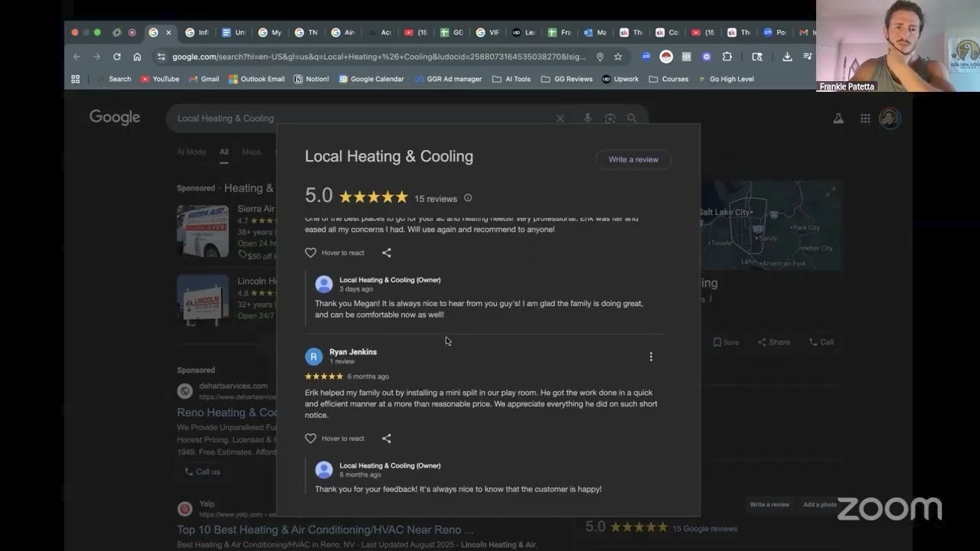The height and width of the screenshot is (551, 980).
Task: Open Search Labs flask icon
Action: 838,119
